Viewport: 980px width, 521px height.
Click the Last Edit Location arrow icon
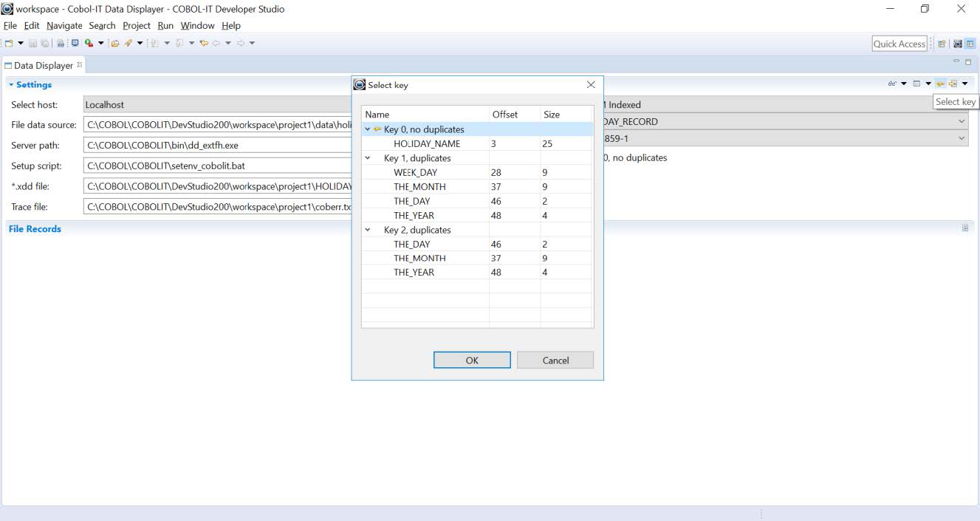coord(203,43)
